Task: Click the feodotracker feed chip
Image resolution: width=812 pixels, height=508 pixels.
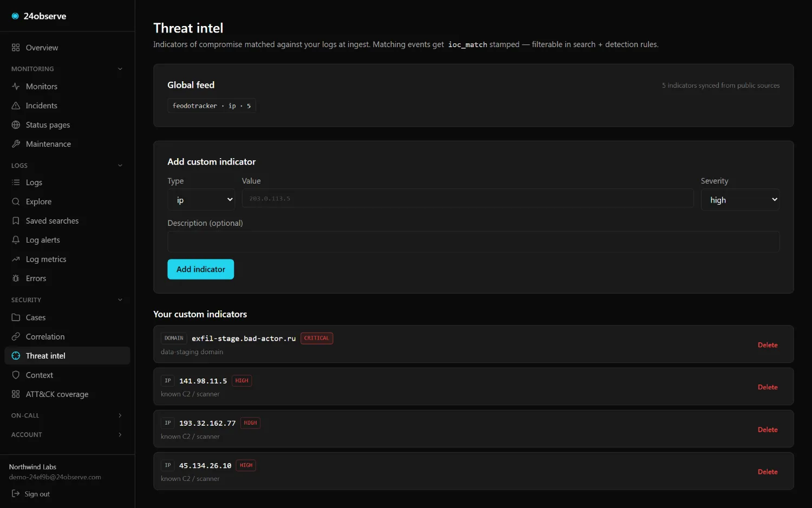Action: 212,106
